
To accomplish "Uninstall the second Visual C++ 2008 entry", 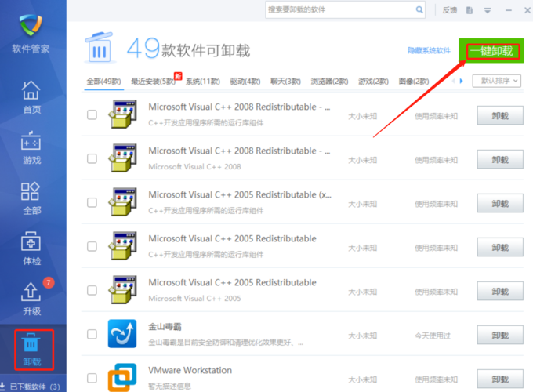I will pos(500,159).
